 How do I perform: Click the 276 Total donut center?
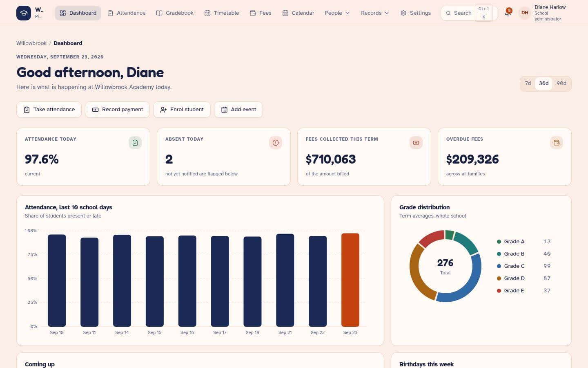tap(445, 266)
